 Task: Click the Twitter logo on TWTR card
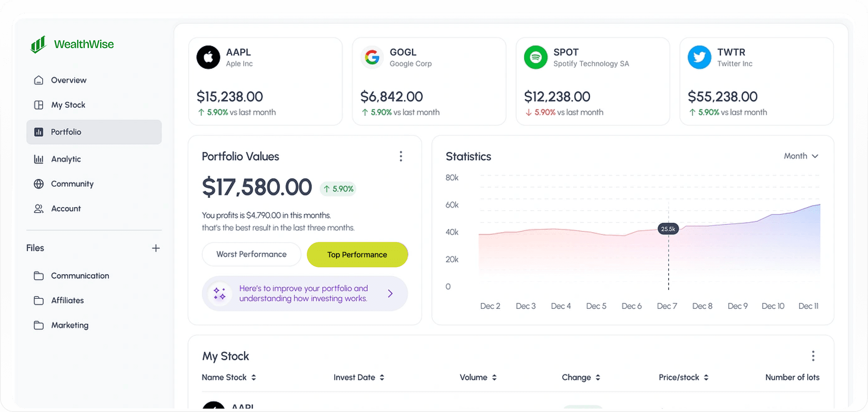[699, 57]
